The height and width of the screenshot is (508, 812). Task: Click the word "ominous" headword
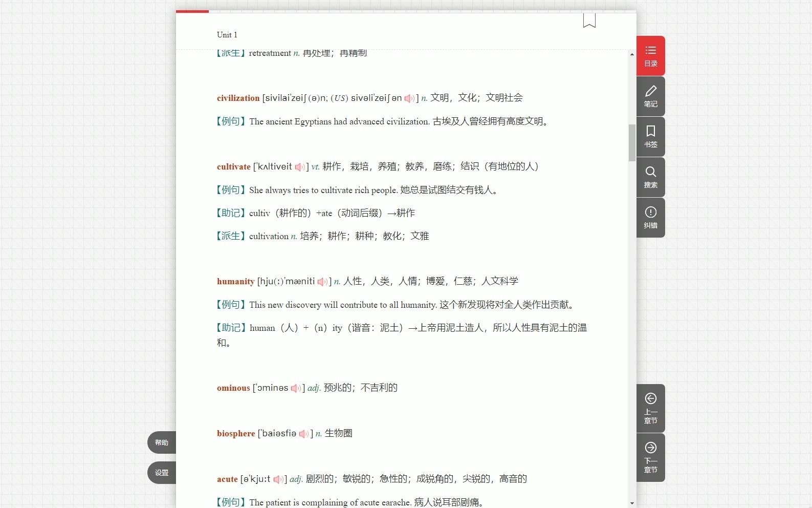(233, 388)
